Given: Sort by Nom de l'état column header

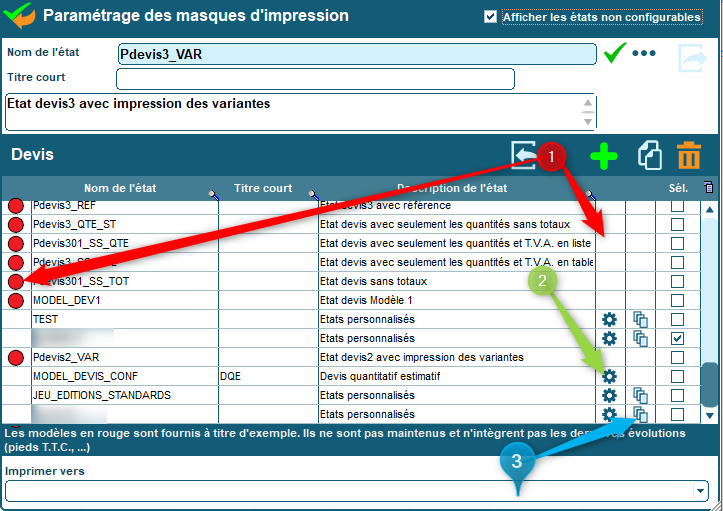Looking at the screenshot, I should 120,188.
